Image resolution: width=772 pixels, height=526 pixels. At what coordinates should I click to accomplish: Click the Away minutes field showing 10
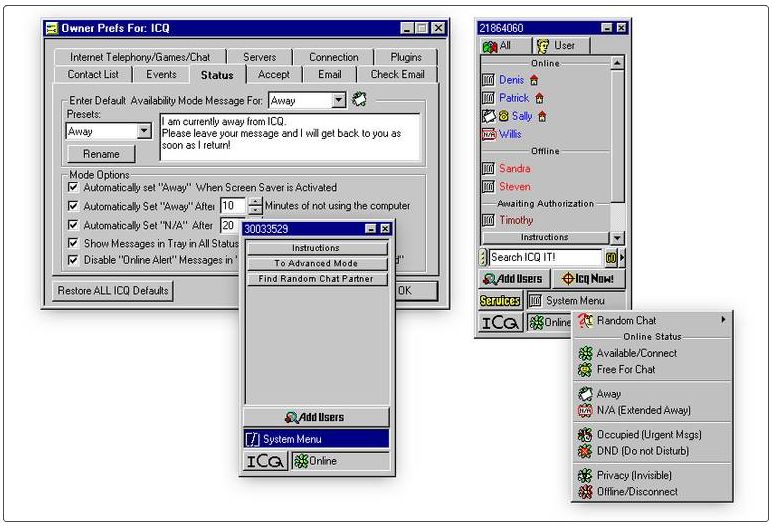[233, 205]
